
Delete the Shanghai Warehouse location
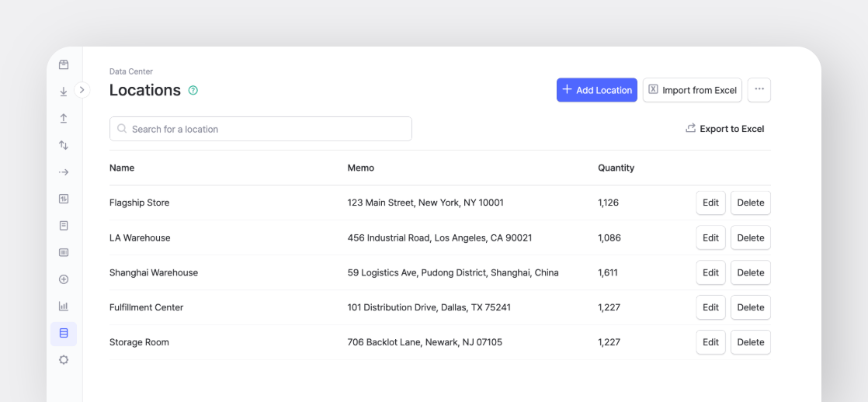(x=751, y=272)
